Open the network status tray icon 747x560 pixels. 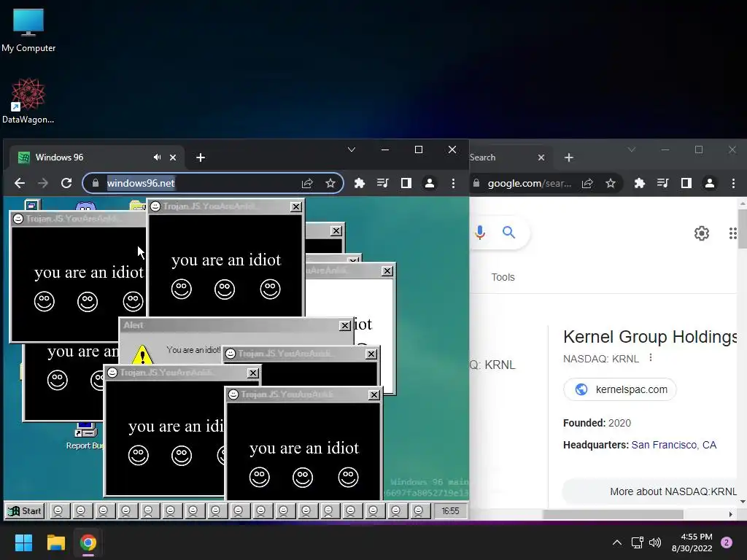[638, 542]
